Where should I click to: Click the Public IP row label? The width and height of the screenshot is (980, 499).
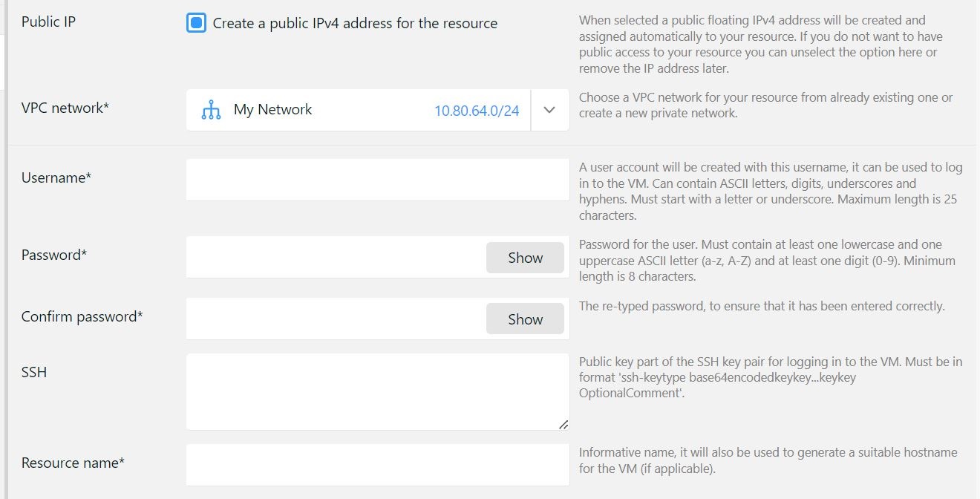[x=48, y=22]
